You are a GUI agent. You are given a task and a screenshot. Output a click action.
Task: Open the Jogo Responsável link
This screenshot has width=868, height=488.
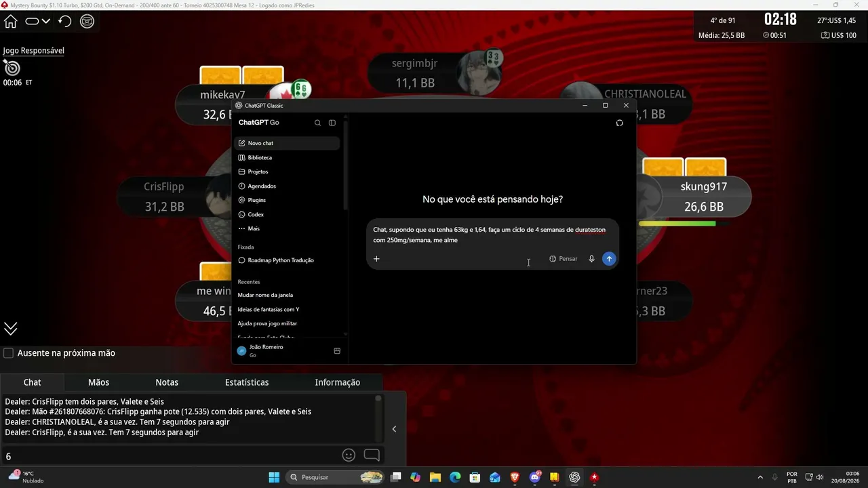pyautogui.click(x=33, y=50)
